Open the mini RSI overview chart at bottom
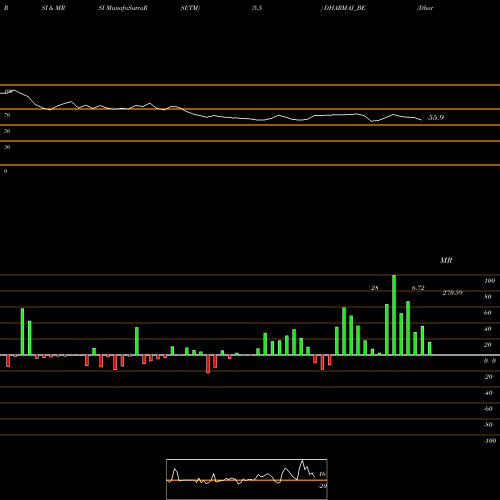Image resolution: width=500 pixels, height=500 pixels. pyautogui.click(x=247, y=479)
